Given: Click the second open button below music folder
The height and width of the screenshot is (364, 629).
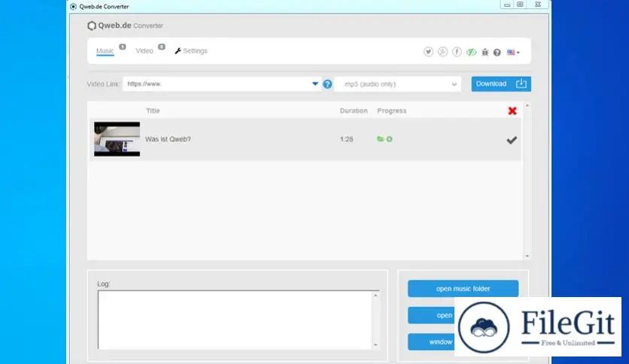Looking at the screenshot, I should 431,316.
